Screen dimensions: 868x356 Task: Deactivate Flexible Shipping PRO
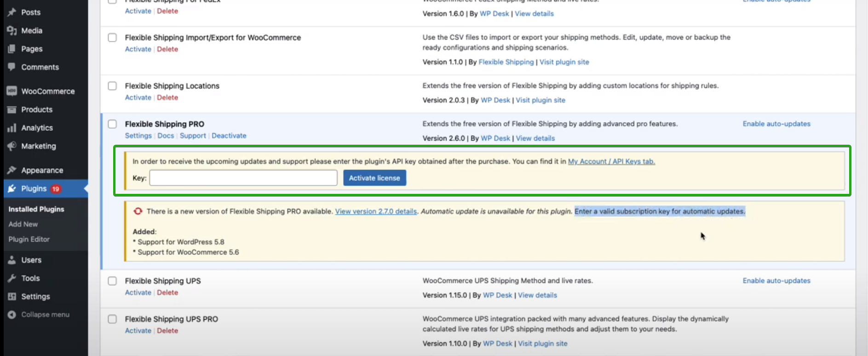[229, 136]
